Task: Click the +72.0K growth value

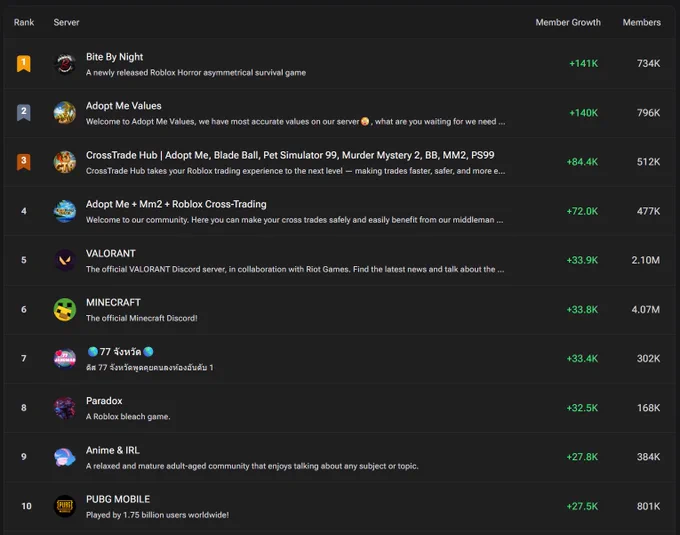Action: (582, 211)
